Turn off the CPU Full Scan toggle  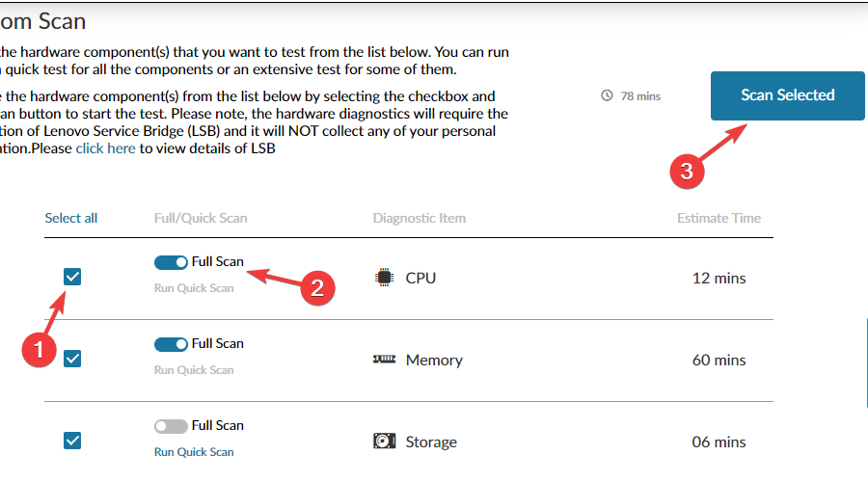pyautogui.click(x=171, y=262)
